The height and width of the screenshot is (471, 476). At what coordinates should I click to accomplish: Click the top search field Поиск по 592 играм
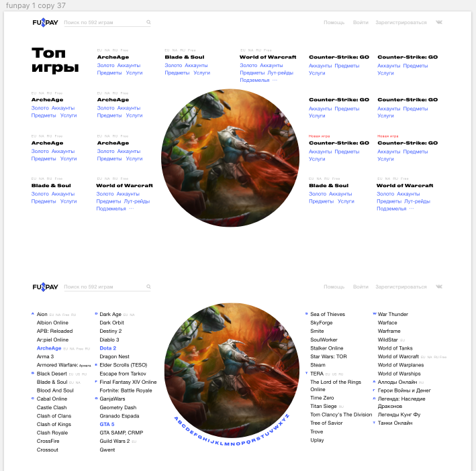pyautogui.click(x=104, y=23)
